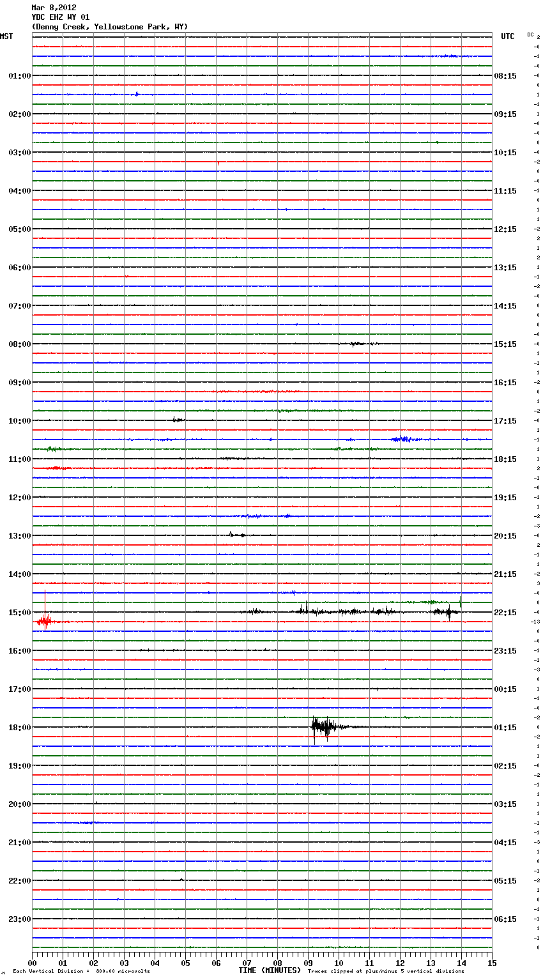
Task: Click the 09:15 UTC time label
Action: tap(505, 114)
